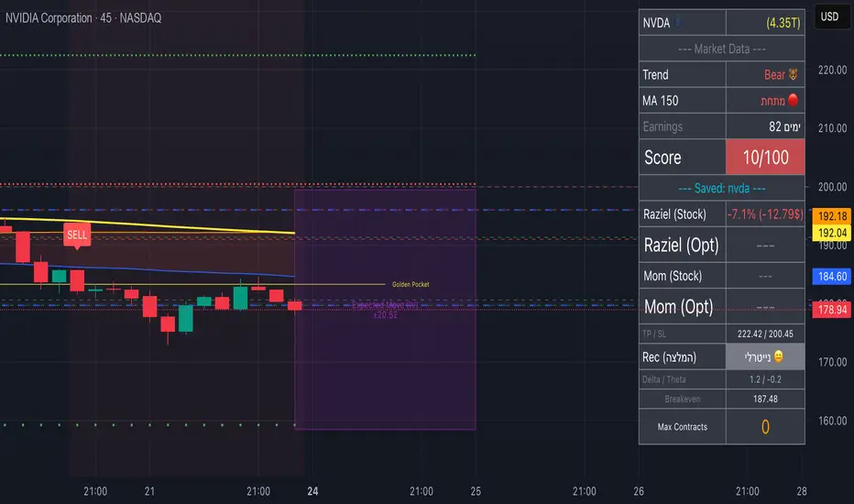Click the 28 date label on time axis
Viewport: 854px width, 504px height.
(801, 491)
